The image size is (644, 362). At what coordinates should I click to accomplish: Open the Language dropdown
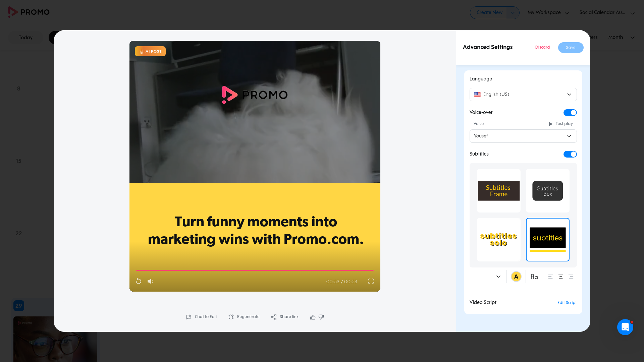point(523,95)
